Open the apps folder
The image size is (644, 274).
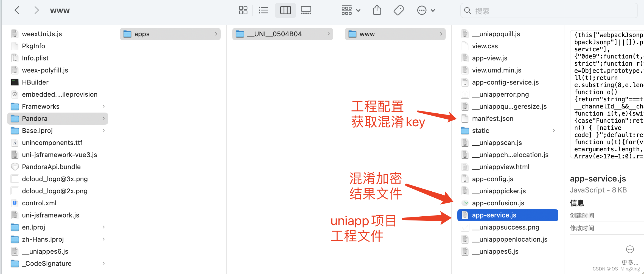point(170,34)
